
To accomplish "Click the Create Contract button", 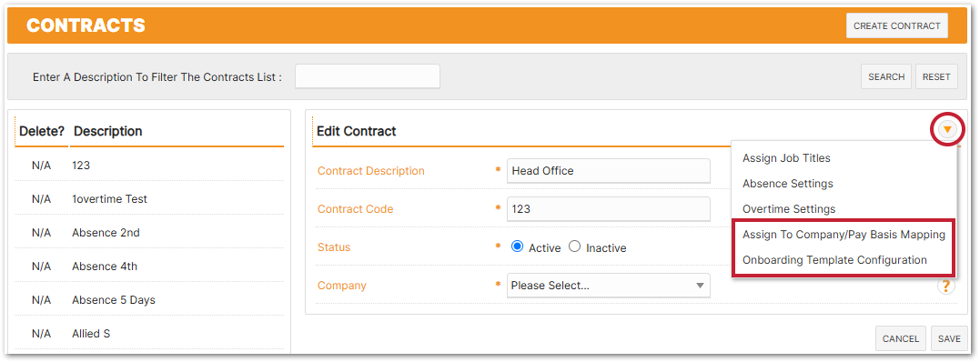I will [897, 26].
